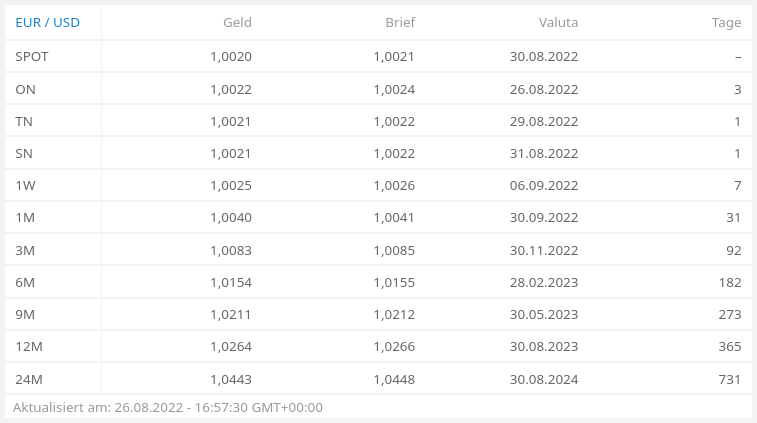Click the Aktualisiert am timestamp text
Viewport: 757px width, 423px height.
pos(168,408)
